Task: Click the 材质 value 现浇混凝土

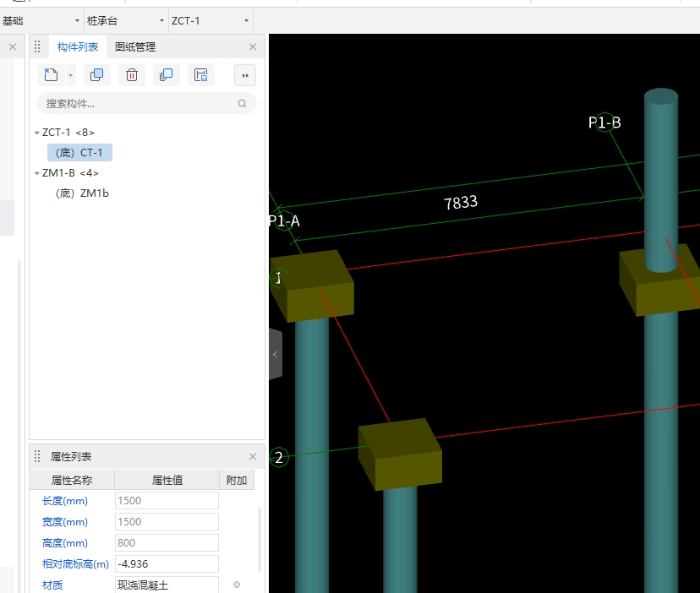Action: pos(167,585)
